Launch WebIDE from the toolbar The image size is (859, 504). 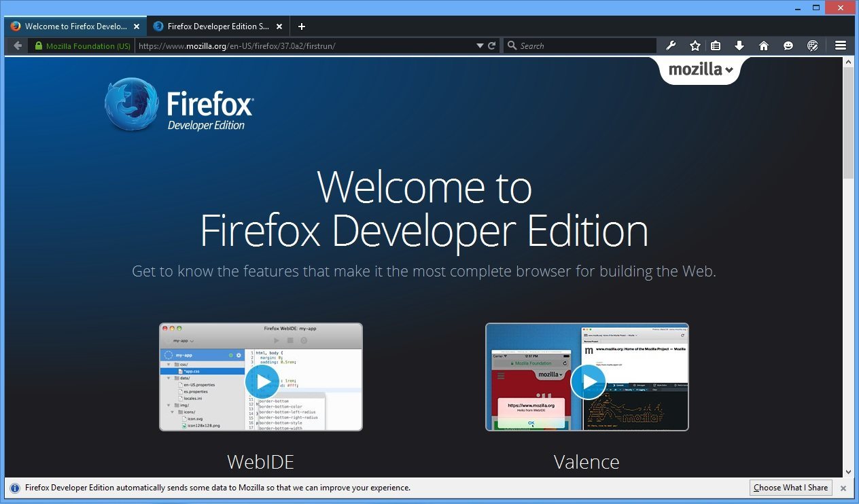812,46
